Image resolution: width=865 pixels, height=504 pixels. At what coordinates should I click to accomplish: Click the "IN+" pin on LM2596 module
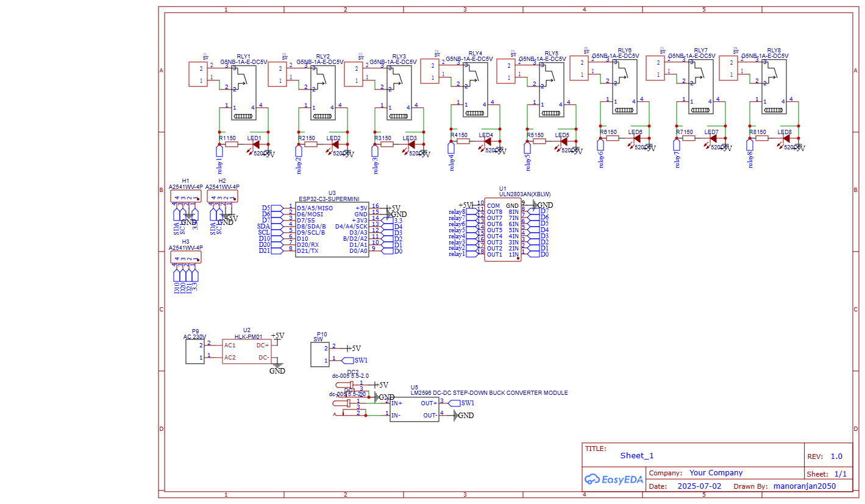click(397, 403)
